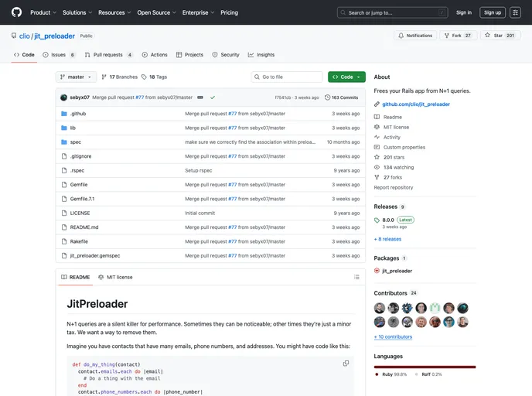Open sebyx07 avatar on latest commit

pos(63,97)
